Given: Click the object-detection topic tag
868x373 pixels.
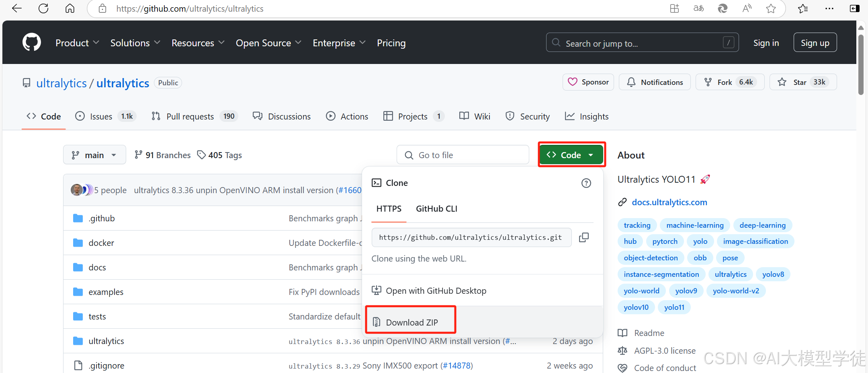Looking at the screenshot, I should 651,258.
